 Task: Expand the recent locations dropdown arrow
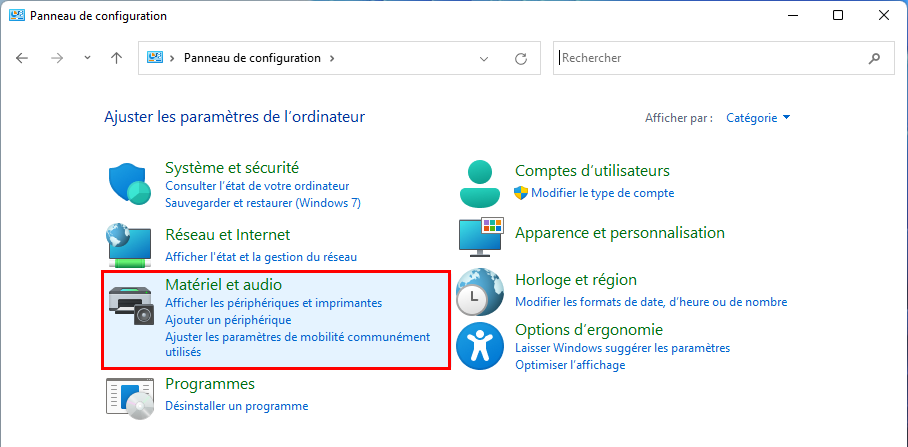click(x=87, y=58)
